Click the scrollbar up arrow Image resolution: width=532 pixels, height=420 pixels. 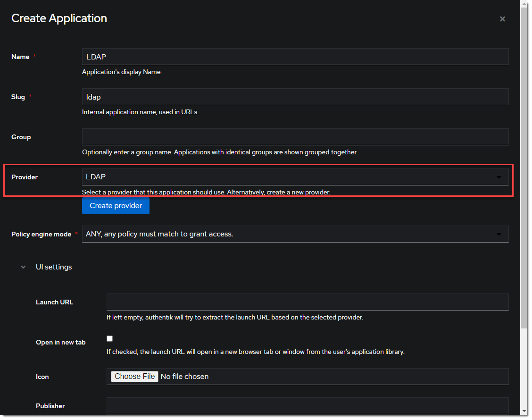tap(524, 3)
